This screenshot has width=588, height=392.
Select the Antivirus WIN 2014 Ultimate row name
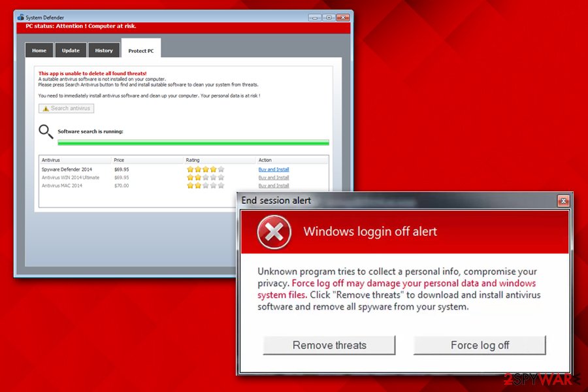[71, 178]
